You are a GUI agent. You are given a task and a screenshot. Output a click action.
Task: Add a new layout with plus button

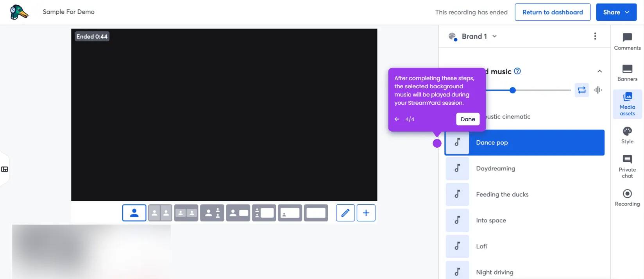point(366,213)
